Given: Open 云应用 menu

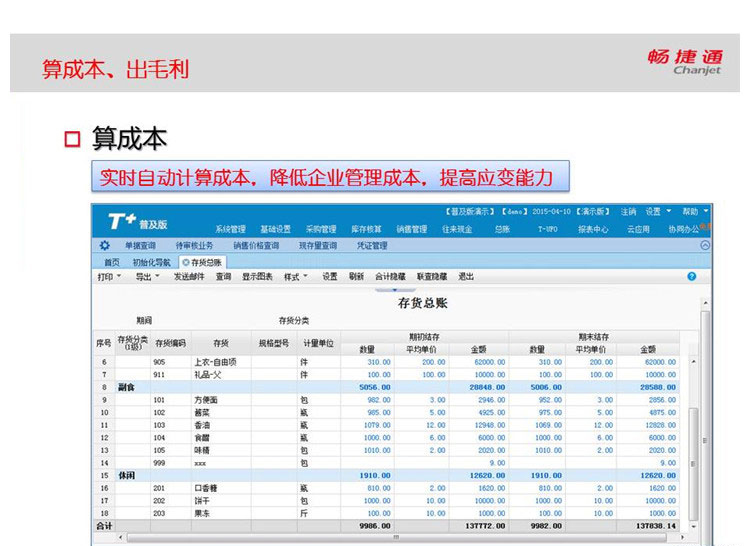Looking at the screenshot, I should (639, 229).
